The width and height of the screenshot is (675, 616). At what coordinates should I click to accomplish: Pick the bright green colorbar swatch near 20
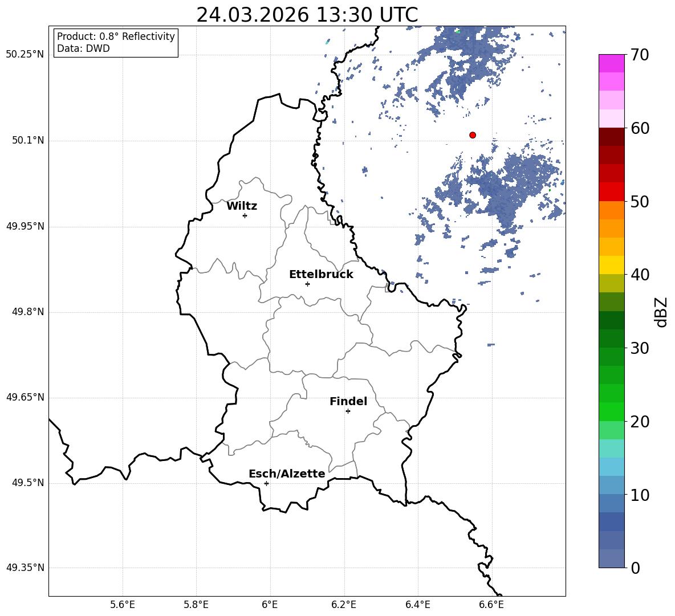611,411
